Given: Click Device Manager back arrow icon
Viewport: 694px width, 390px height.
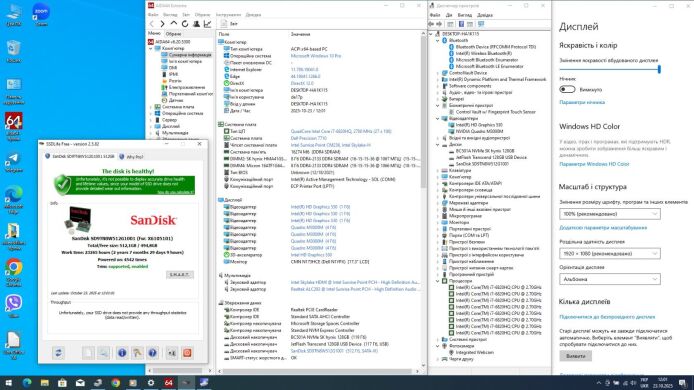Looking at the screenshot, I should click(x=432, y=24).
